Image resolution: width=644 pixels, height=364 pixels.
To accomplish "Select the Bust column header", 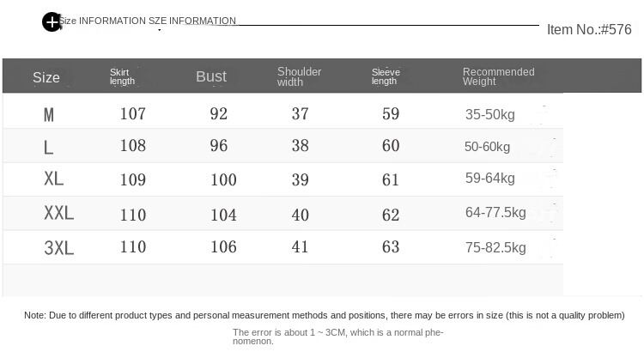I will [211, 76].
